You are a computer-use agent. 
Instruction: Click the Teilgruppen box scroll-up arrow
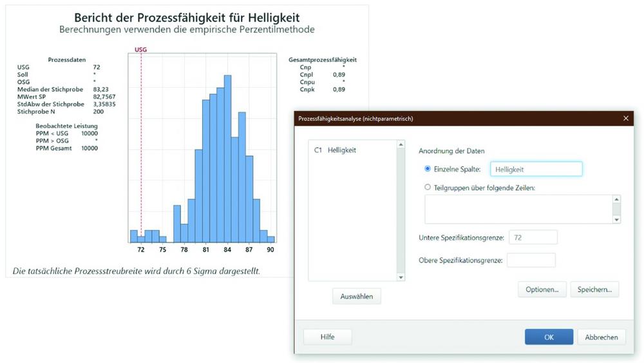point(616,200)
